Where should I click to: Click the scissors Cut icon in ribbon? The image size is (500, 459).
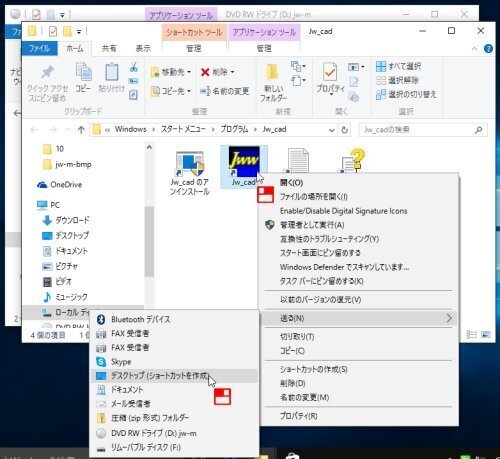coord(134,67)
